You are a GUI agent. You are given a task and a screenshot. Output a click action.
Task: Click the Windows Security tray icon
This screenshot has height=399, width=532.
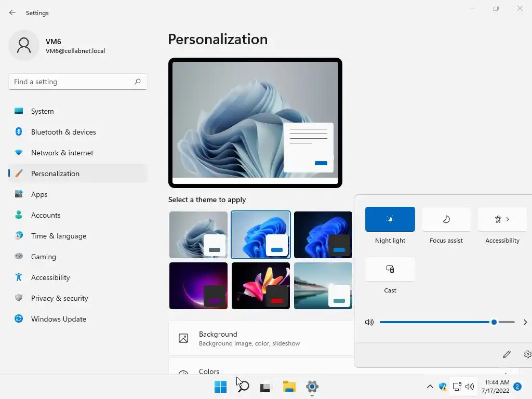(x=443, y=387)
